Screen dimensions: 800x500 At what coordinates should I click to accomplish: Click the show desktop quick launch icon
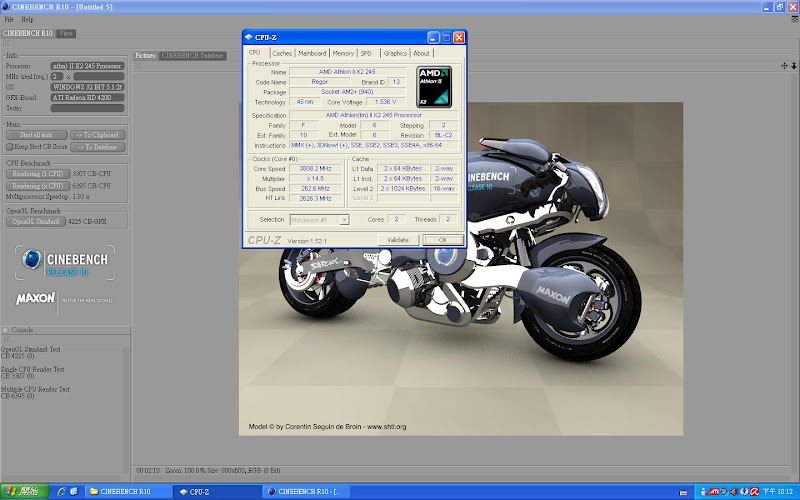click(x=74, y=491)
